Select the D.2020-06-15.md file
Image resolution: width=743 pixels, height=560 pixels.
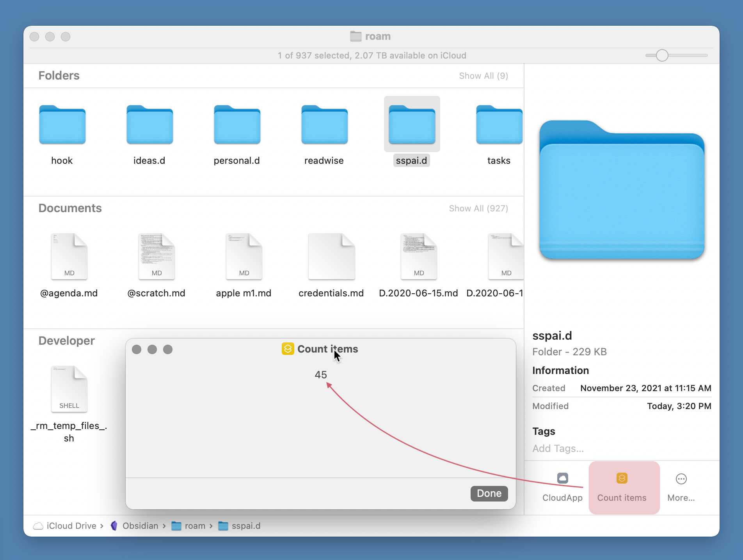pos(419,257)
